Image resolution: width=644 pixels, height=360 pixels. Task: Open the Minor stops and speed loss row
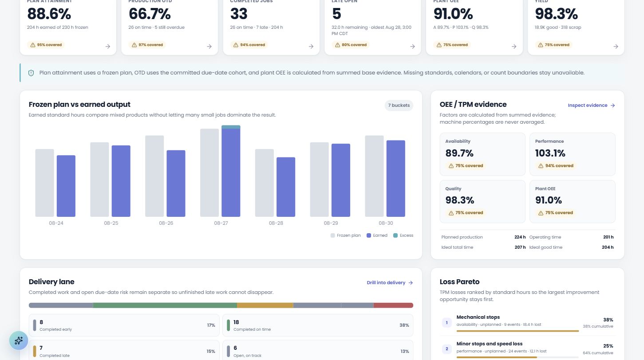[x=528, y=349]
